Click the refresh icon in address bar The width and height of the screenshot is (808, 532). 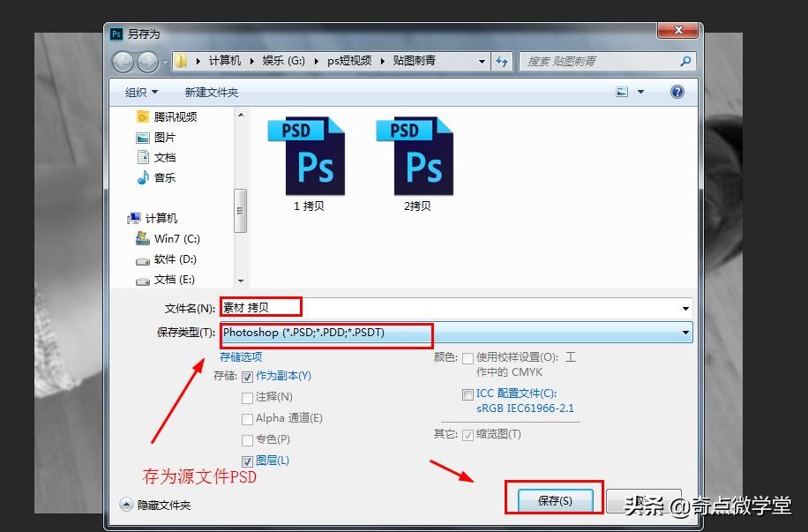500,61
